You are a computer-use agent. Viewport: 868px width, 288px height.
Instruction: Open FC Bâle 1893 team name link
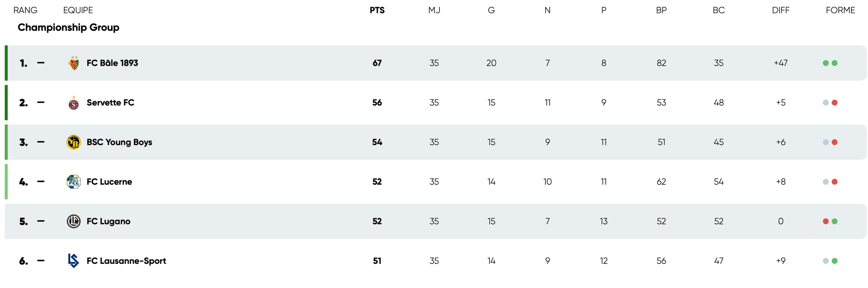point(112,63)
